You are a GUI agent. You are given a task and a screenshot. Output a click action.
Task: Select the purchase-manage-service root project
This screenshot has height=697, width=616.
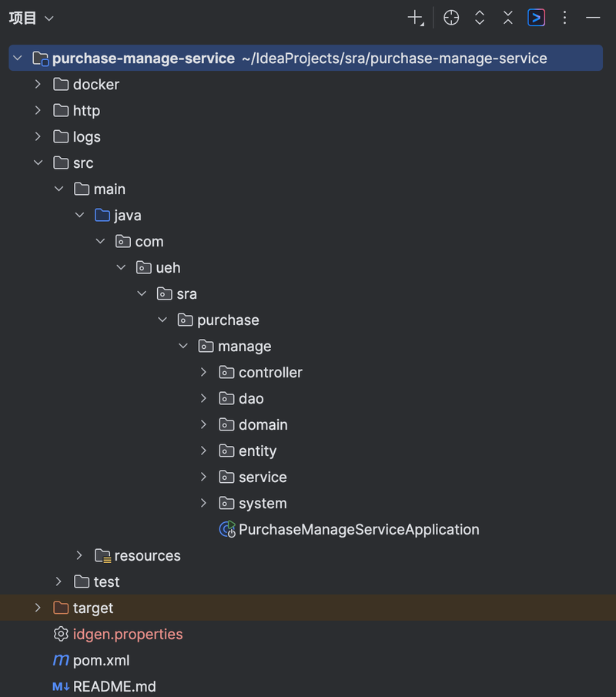tap(143, 58)
